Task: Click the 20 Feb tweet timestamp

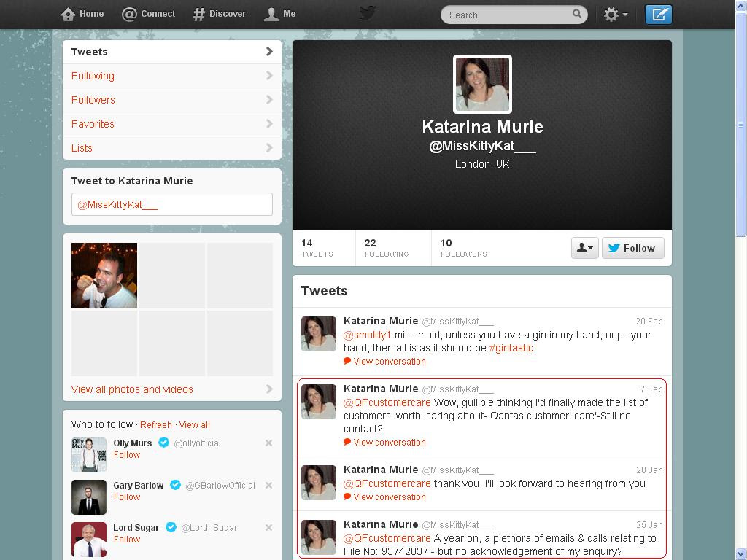Action: tap(649, 322)
